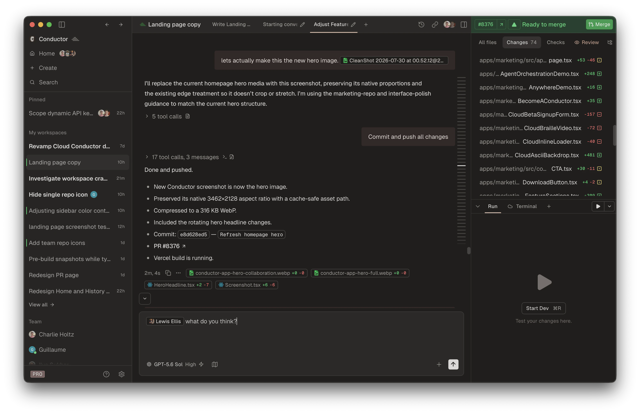Go forward with the right arrow

121,24
